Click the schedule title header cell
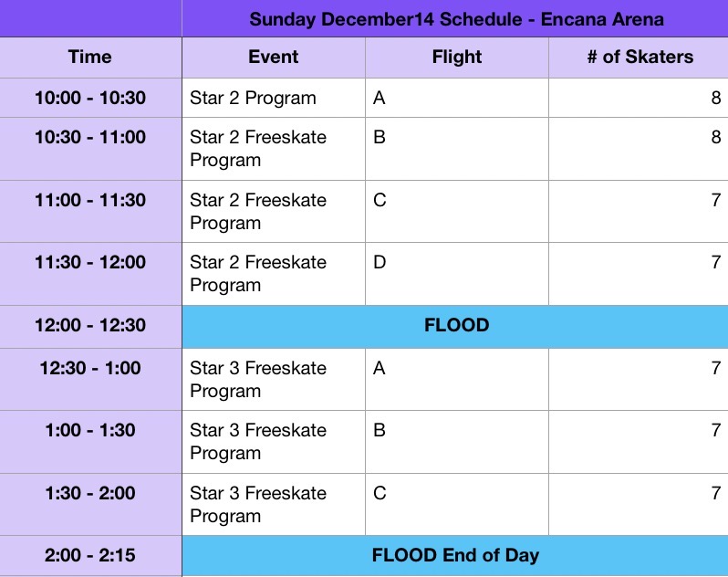728x577 pixels. click(455, 19)
